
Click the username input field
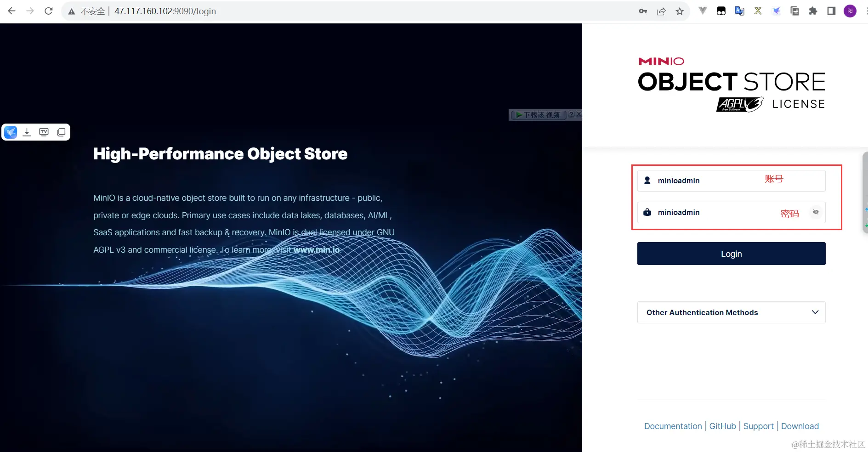731,181
